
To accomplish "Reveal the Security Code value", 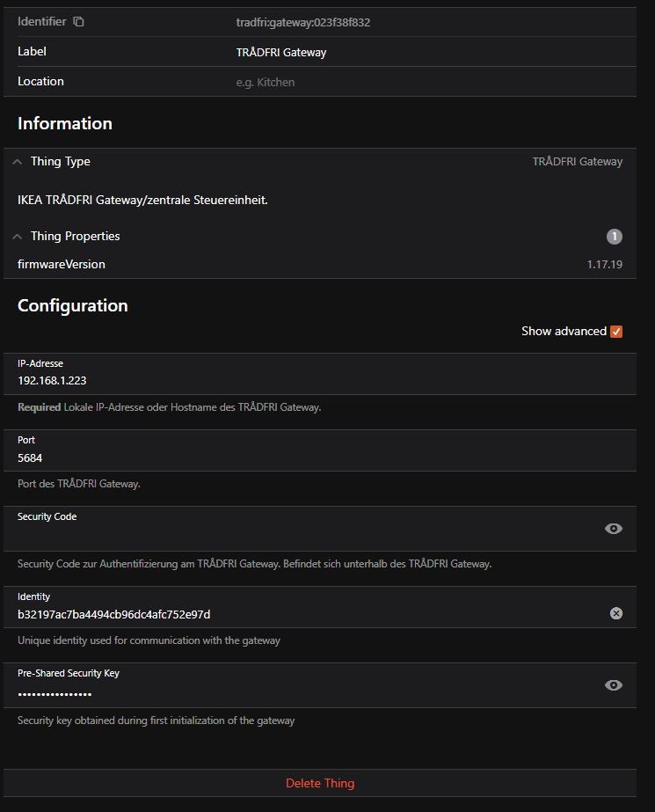I will point(614,529).
